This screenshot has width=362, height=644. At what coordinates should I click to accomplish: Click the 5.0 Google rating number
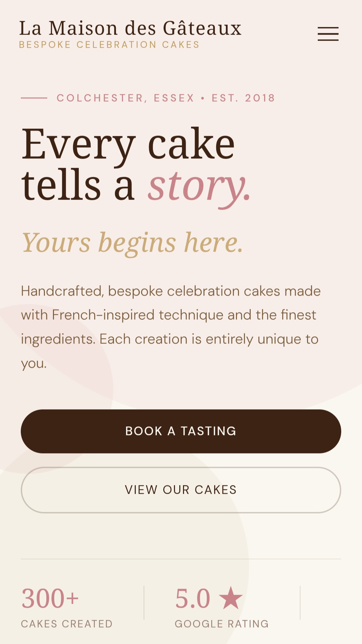pyautogui.click(x=193, y=598)
